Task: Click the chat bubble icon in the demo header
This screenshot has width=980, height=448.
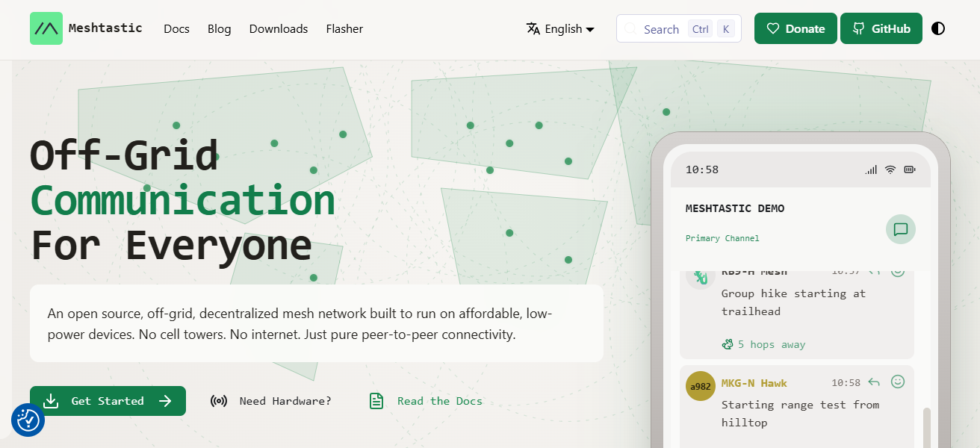Action: 901,229
